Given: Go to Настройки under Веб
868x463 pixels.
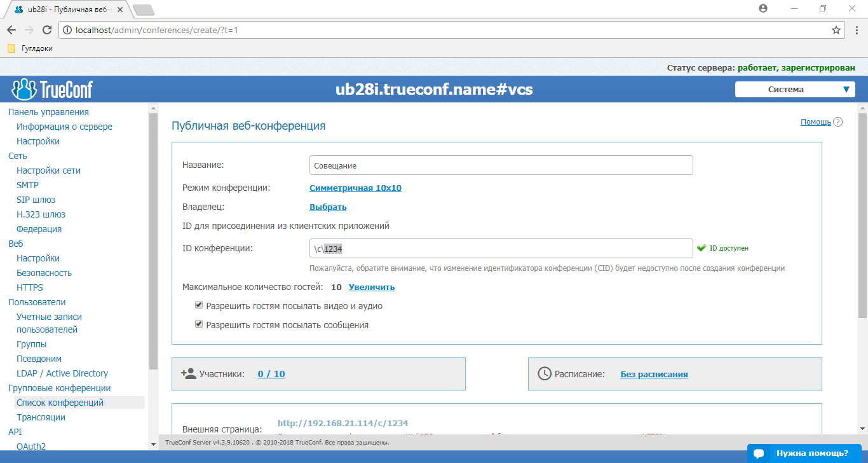Looking at the screenshot, I should (38, 258).
